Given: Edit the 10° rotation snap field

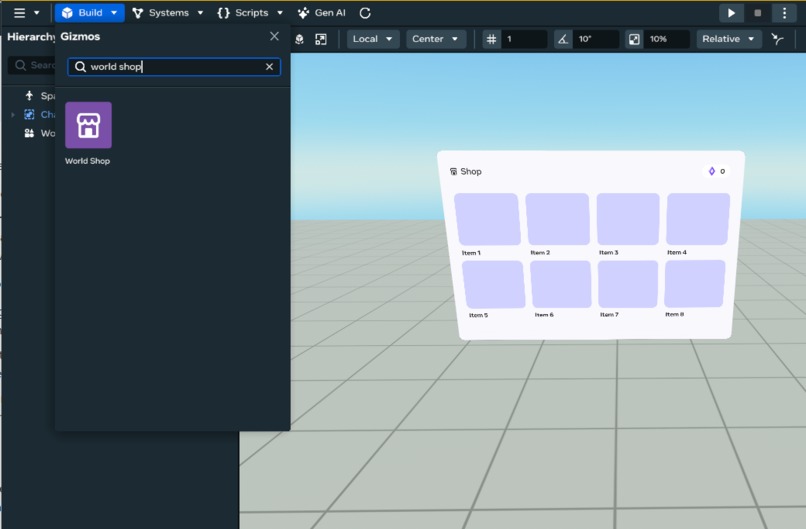Looking at the screenshot, I should 596,39.
